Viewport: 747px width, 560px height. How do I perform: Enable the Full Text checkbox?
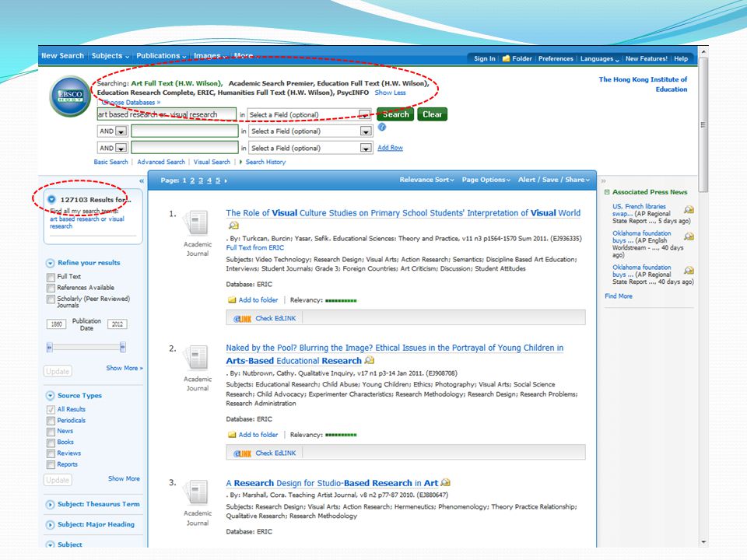coord(51,277)
